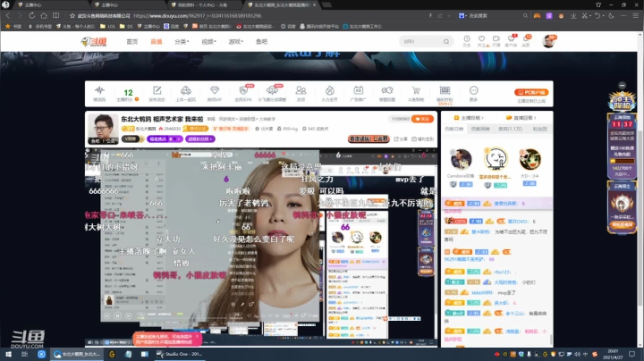Click the browser back arrow

(8, 15)
